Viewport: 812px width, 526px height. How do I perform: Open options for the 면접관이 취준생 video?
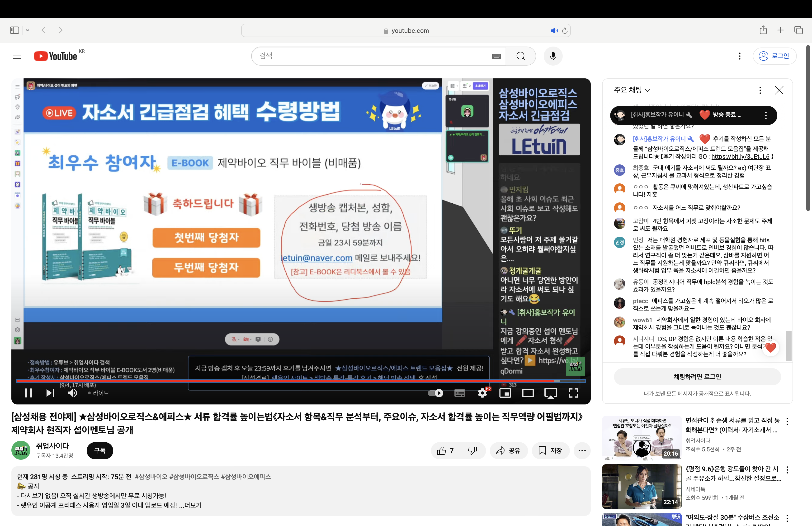787,421
